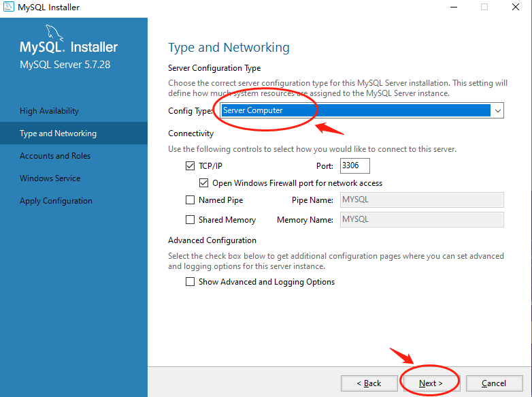Image resolution: width=532 pixels, height=397 pixels.
Task: Cancel the installation
Action: pos(494,383)
